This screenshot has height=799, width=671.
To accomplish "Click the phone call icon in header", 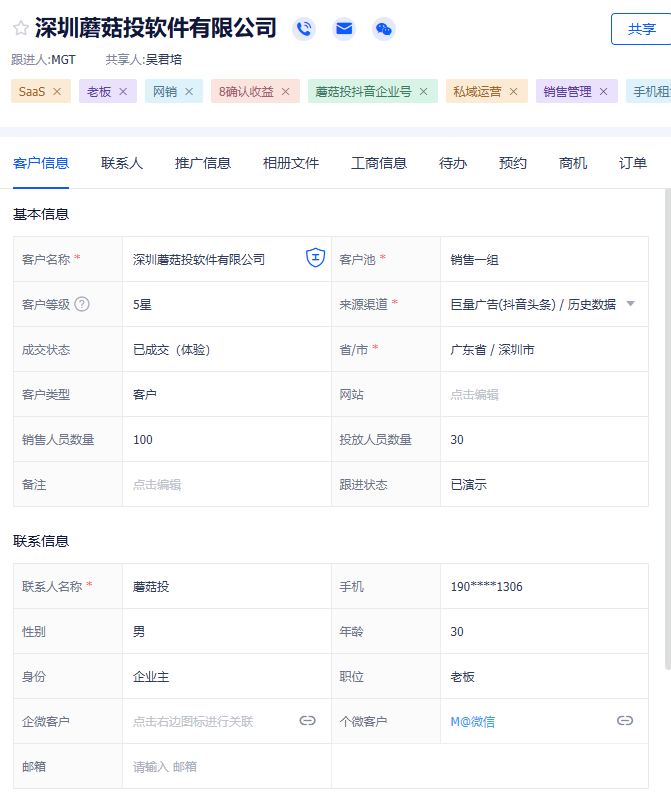I will [304, 29].
